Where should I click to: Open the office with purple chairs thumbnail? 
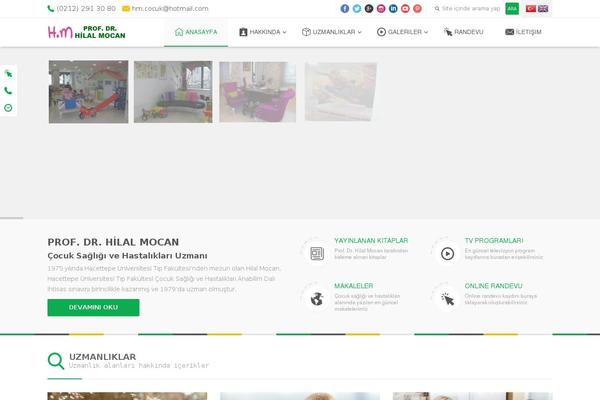258,92
